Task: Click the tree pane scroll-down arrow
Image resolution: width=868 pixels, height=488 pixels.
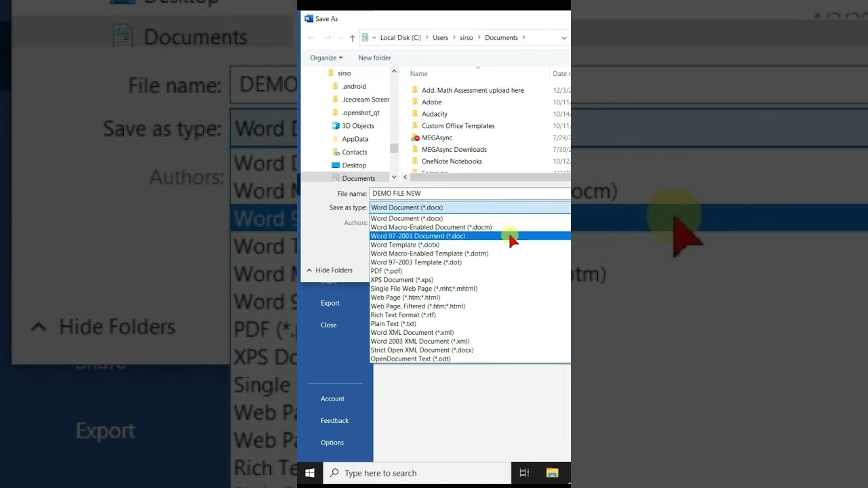Action: click(394, 178)
